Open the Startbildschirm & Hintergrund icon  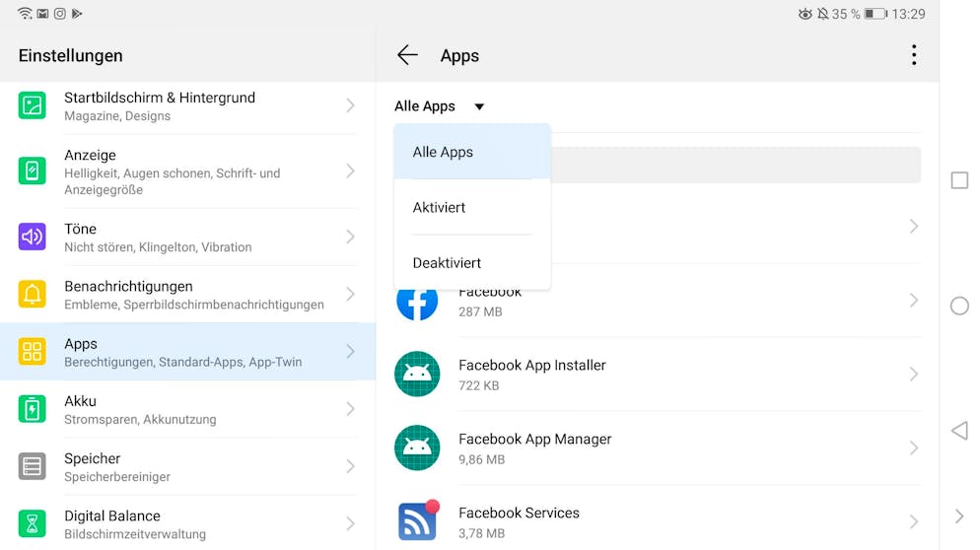(32, 105)
